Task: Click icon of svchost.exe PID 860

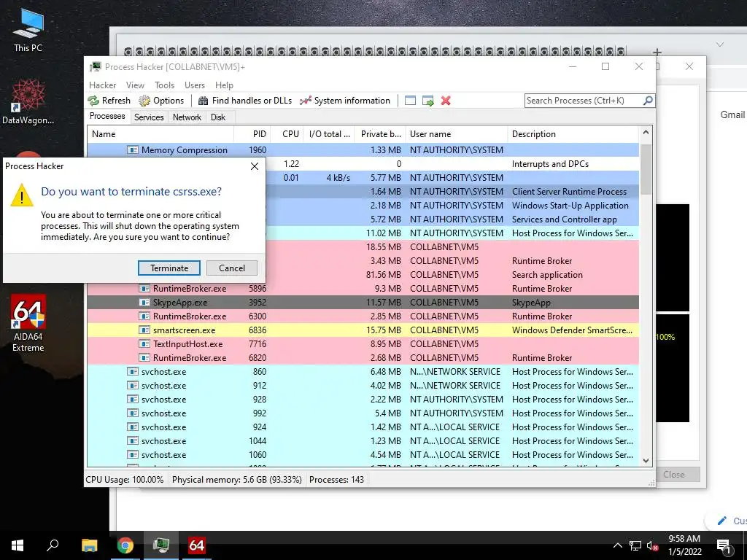Action: pos(133,371)
